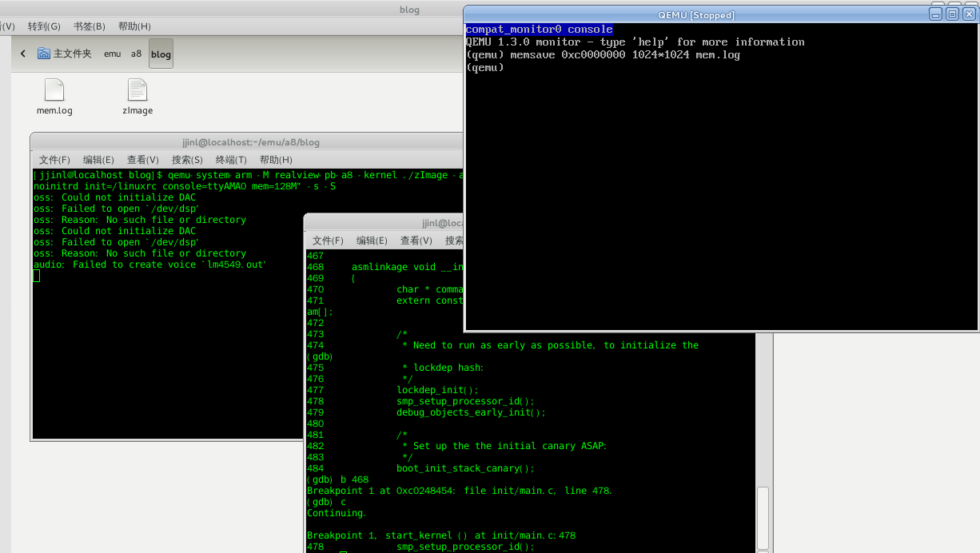Image resolution: width=980 pixels, height=553 pixels.
Task: Click zImage filename label
Action: pos(137,110)
